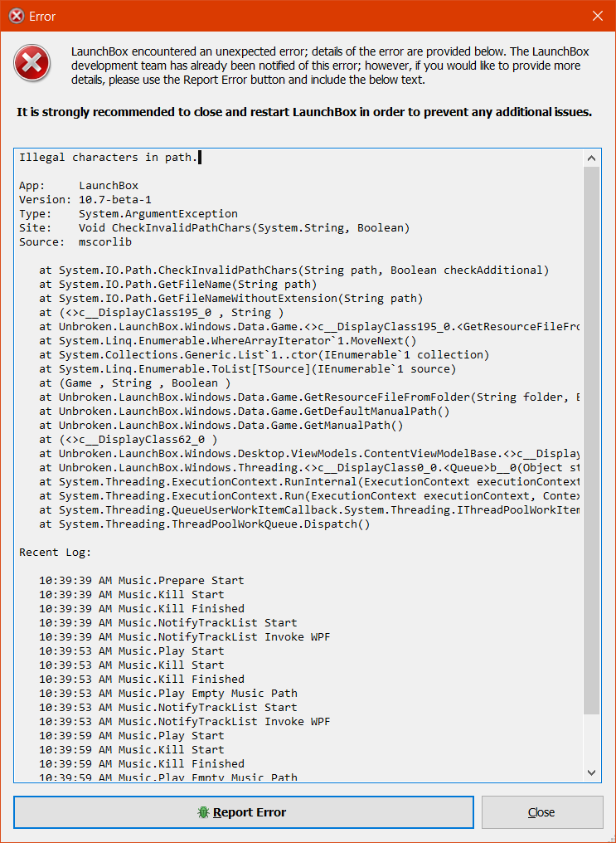Click the scrollbar track below the thumb
The height and width of the screenshot is (843, 616).
(x=591, y=740)
